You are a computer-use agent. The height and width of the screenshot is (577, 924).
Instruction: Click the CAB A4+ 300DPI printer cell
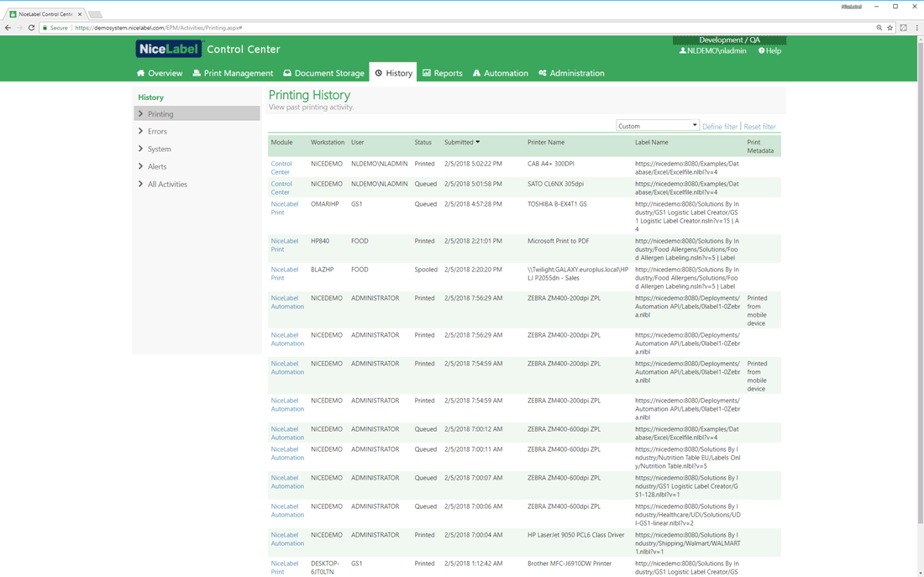click(x=550, y=164)
